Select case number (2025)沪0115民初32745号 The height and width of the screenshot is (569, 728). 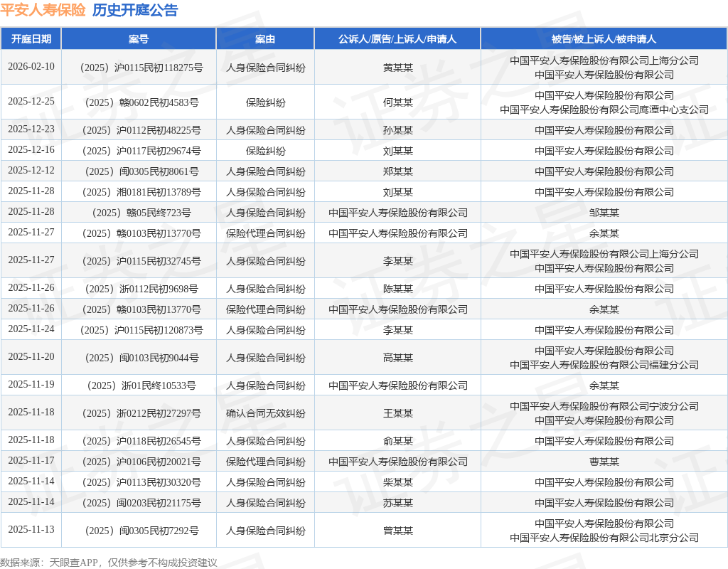point(141,262)
